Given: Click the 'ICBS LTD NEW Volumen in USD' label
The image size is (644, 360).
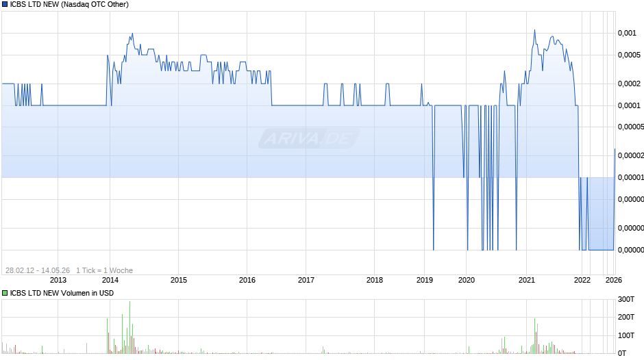Looking at the screenshot, I should (62, 293).
